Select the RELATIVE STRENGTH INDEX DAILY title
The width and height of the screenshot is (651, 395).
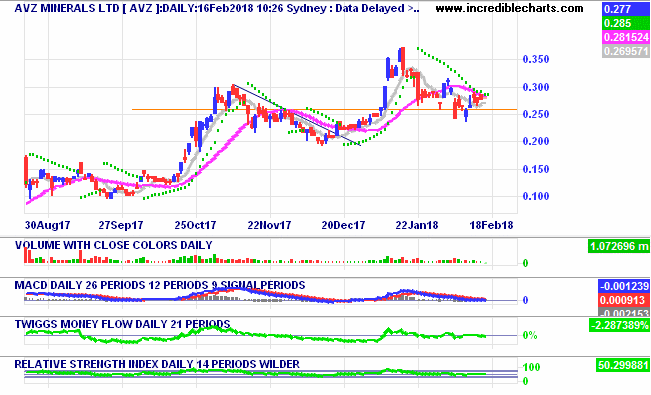pos(157,364)
